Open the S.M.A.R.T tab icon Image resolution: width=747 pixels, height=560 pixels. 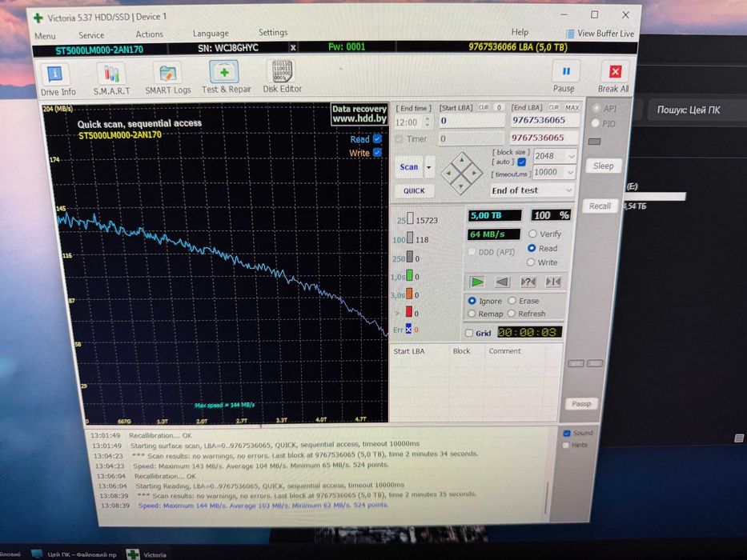pos(111,74)
